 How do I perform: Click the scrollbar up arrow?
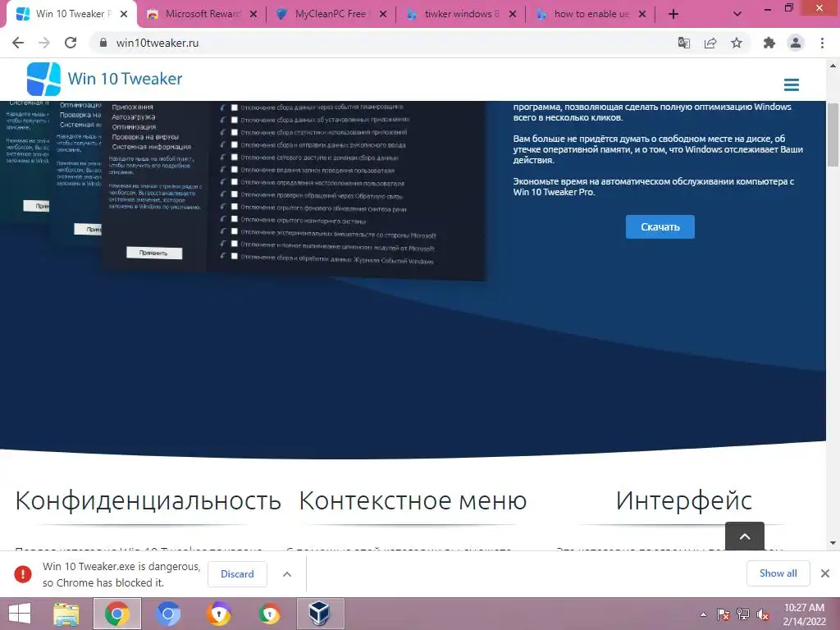pos(833,66)
